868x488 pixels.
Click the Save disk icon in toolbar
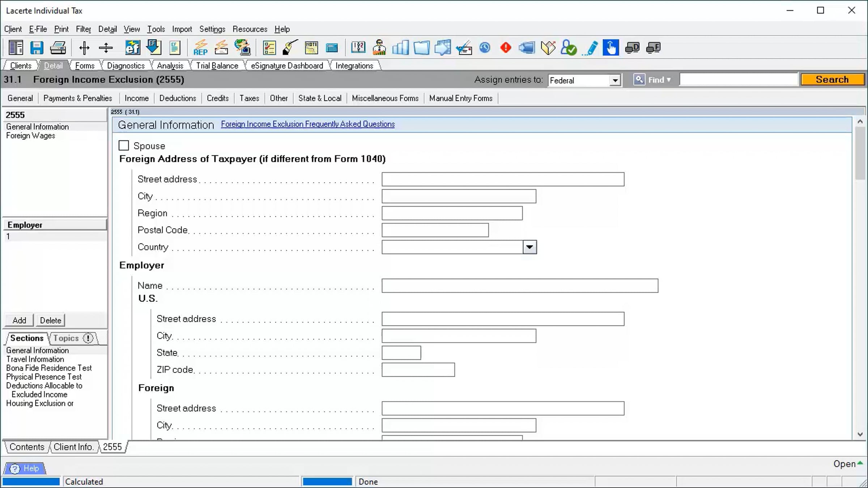click(37, 48)
